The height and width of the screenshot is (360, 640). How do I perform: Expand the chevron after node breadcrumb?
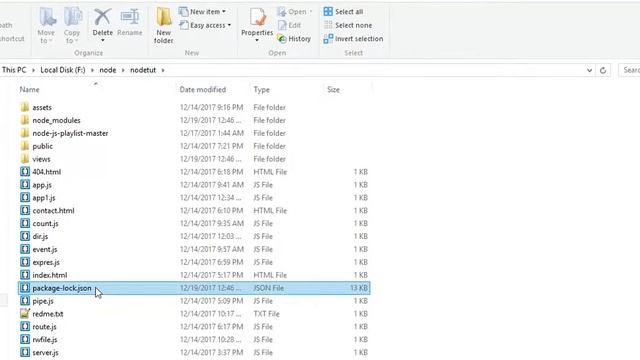[x=123, y=70]
